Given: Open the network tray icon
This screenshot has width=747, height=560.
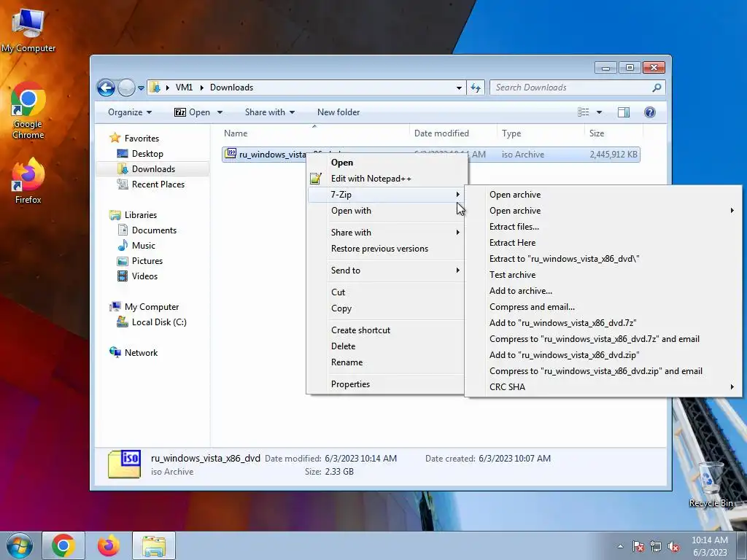Looking at the screenshot, I should [x=656, y=547].
